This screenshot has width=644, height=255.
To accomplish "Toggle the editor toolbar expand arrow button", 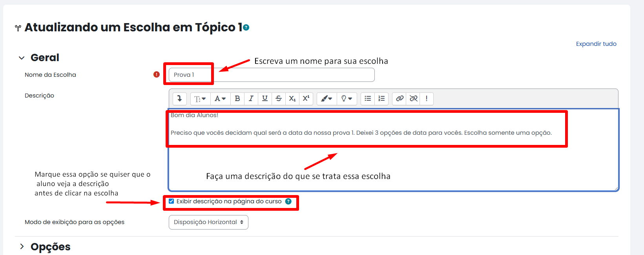I will (x=180, y=98).
